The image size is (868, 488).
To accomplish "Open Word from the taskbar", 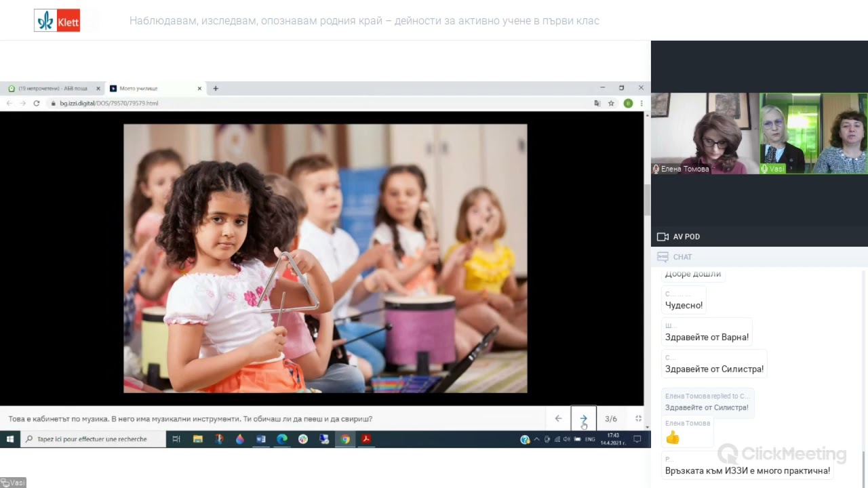I will tap(261, 439).
